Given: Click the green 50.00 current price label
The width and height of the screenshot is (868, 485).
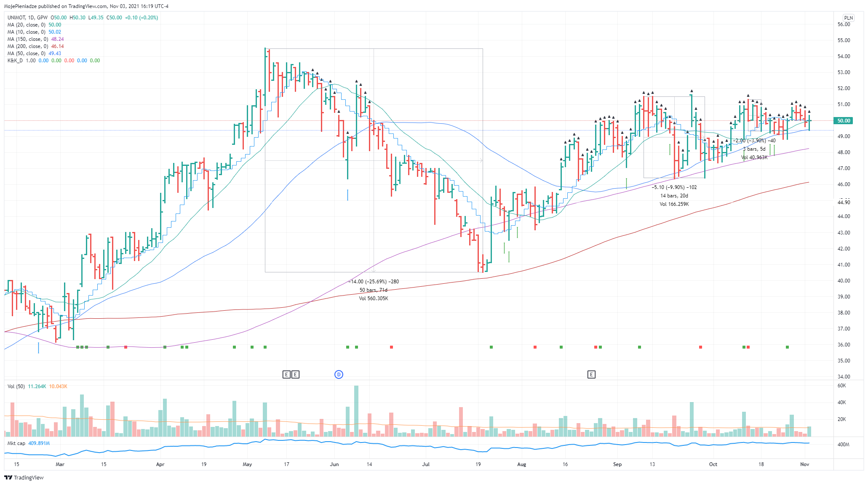Looking at the screenshot, I should pyautogui.click(x=844, y=120).
